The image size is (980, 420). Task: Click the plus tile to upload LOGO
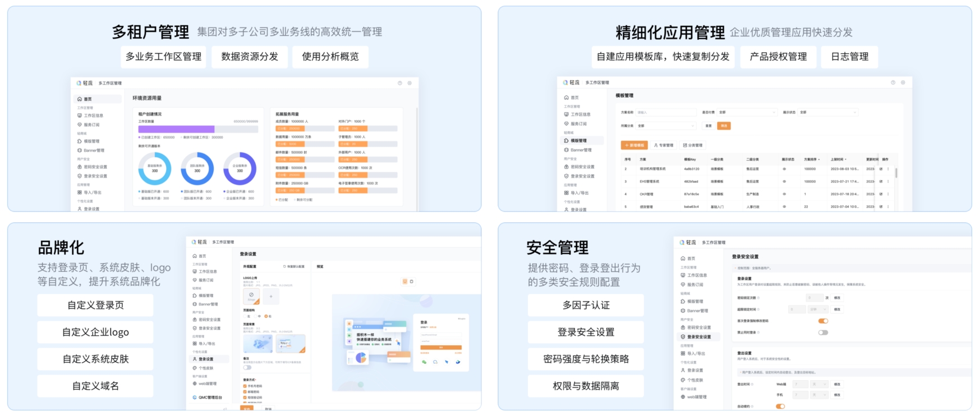click(271, 296)
